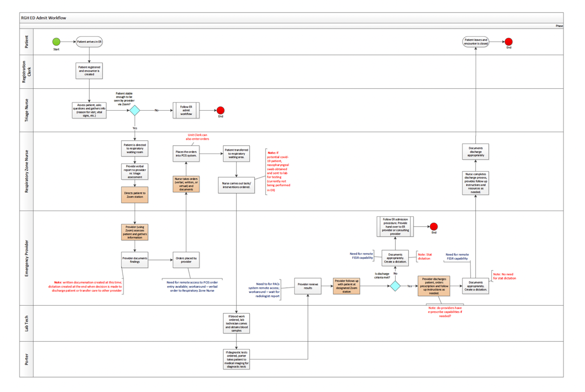Image resolution: width=585 pixels, height=392 pixels.
Task: Click the 'Emergency Provider' swimlane header
Action: click(27, 258)
